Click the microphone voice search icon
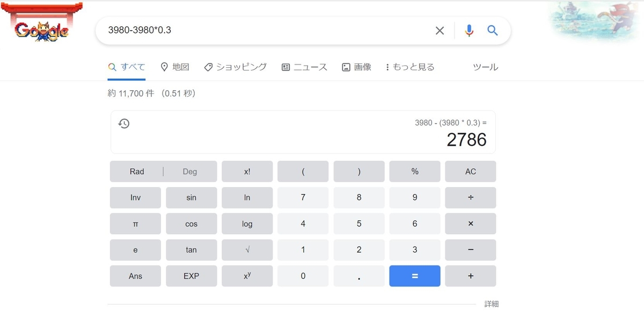 pyautogui.click(x=469, y=31)
